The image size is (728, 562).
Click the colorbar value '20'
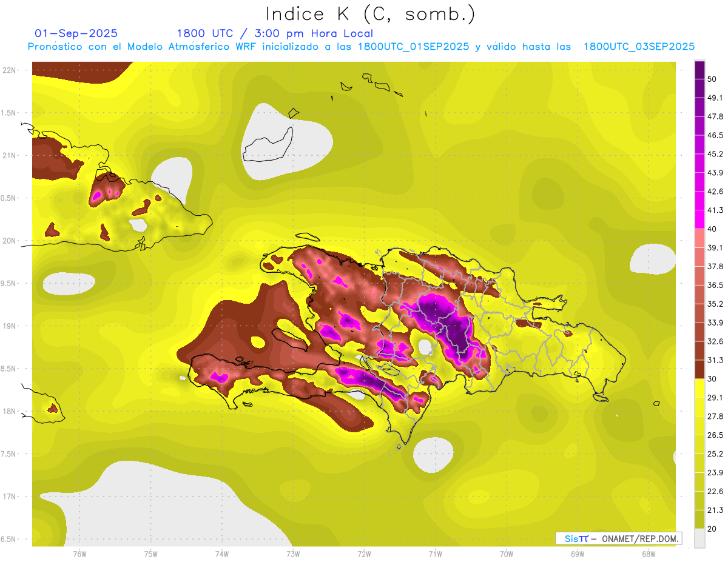click(x=713, y=529)
